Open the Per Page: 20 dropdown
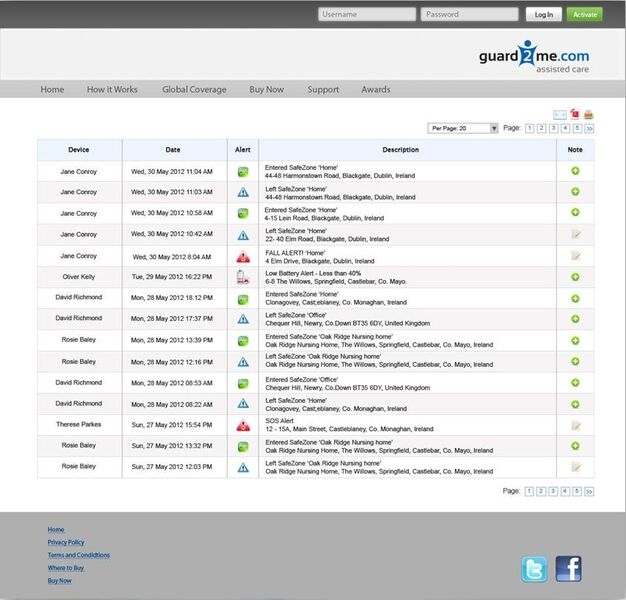This screenshot has width=626, height=600. (463, 128)
